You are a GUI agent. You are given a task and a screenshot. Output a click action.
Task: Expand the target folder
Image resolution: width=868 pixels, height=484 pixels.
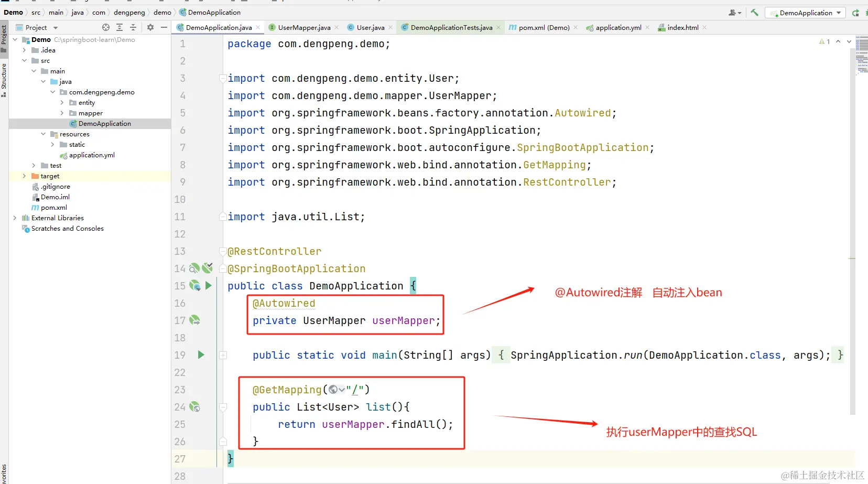pyautogui.click(x=24, y=176)
